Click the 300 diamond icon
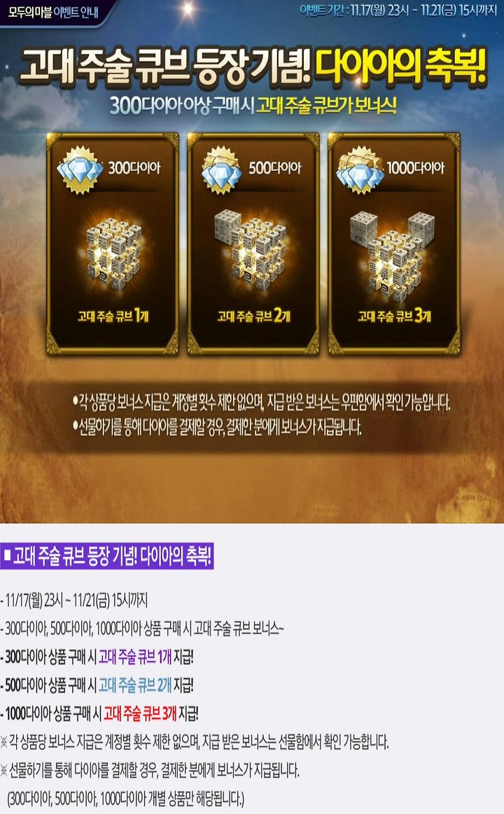 (x=79, y=170)
